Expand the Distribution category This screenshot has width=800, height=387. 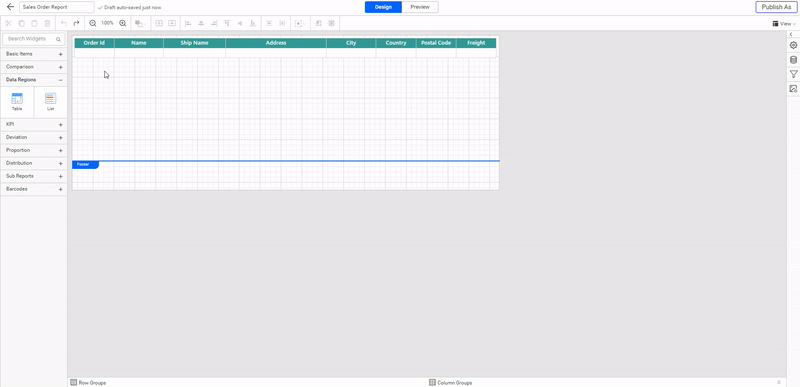coord(34,163)
